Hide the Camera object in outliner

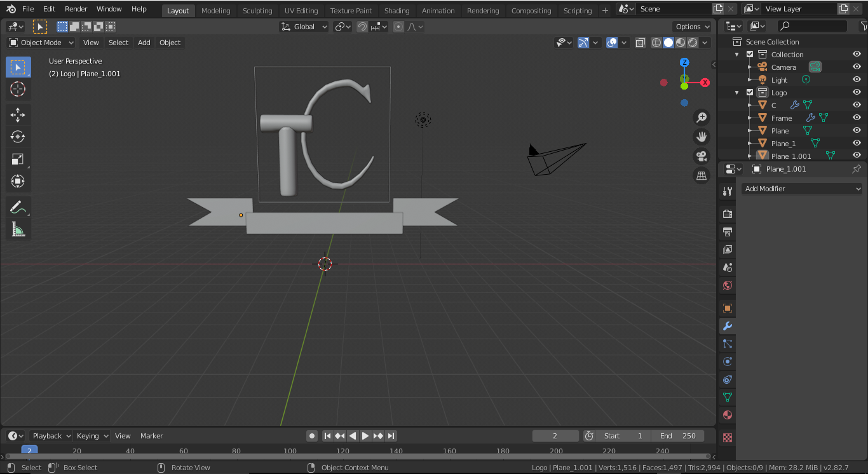857,67
